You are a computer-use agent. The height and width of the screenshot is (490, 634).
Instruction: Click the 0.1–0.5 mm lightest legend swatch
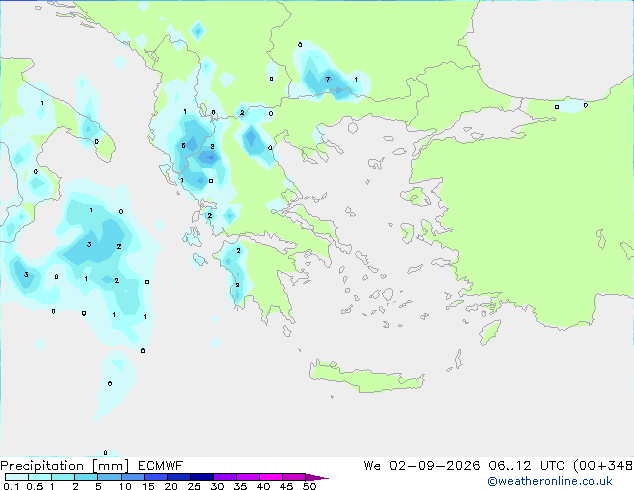[17, 477]
